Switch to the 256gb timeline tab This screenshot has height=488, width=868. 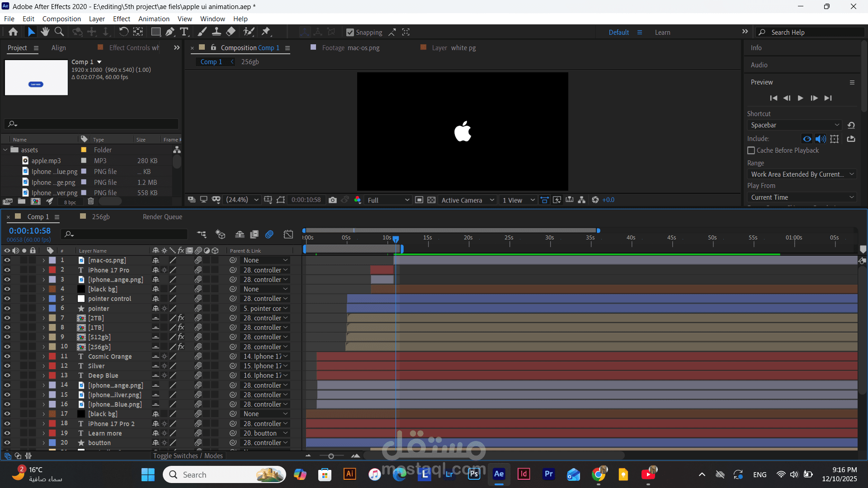tap(101, 217)
